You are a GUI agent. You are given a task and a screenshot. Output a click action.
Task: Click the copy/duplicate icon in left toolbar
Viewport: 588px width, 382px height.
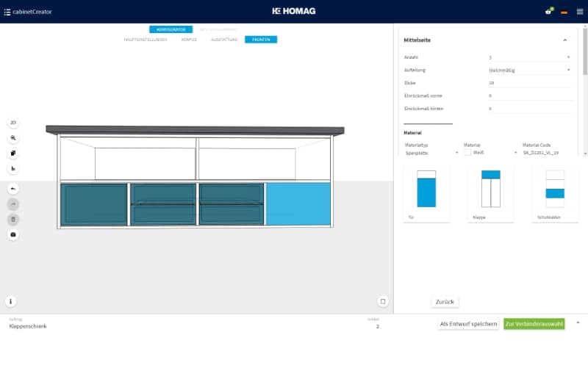tap(13, 154)
